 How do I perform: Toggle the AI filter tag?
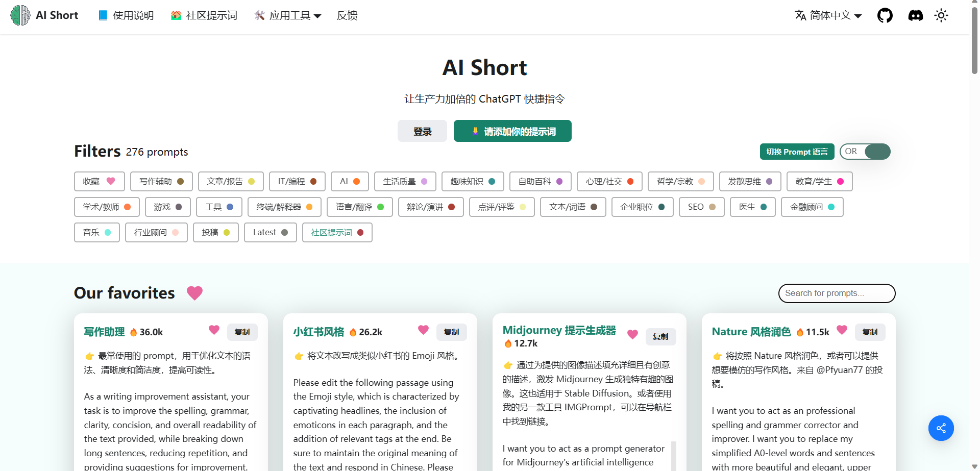coord(350,182)
